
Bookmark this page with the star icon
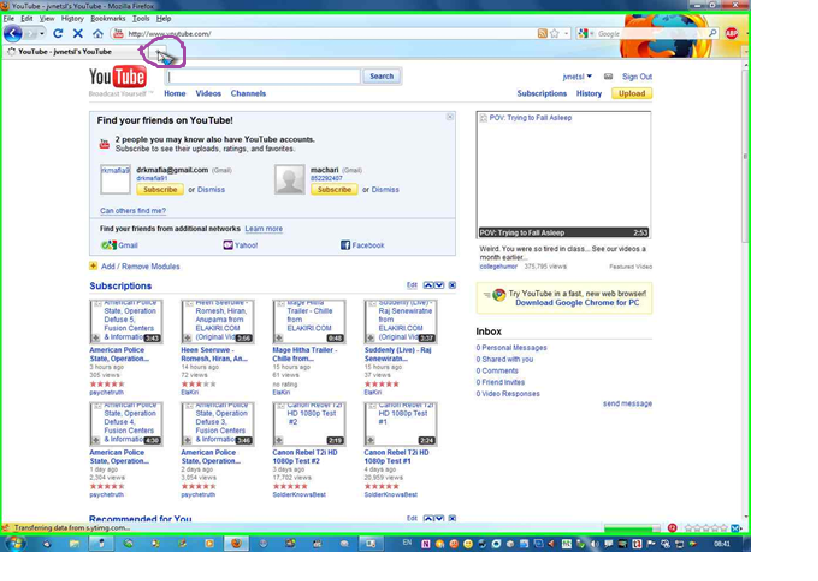click(x=554, y=34)
